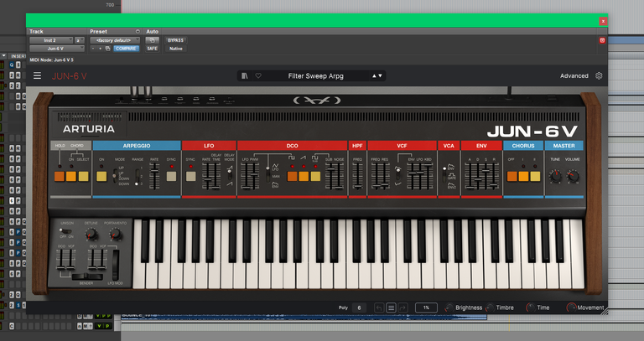The width and height of the screenshot is (644, 341).
Task: Click the VCF Freq slider
Action: [x=376, y=176]
